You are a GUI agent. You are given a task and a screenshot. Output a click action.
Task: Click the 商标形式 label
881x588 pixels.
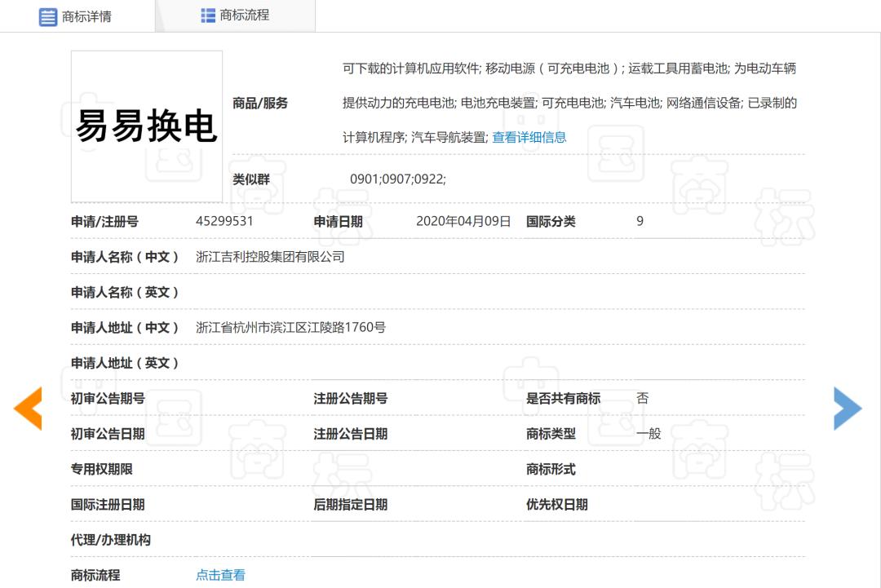[x=551, y=469]
